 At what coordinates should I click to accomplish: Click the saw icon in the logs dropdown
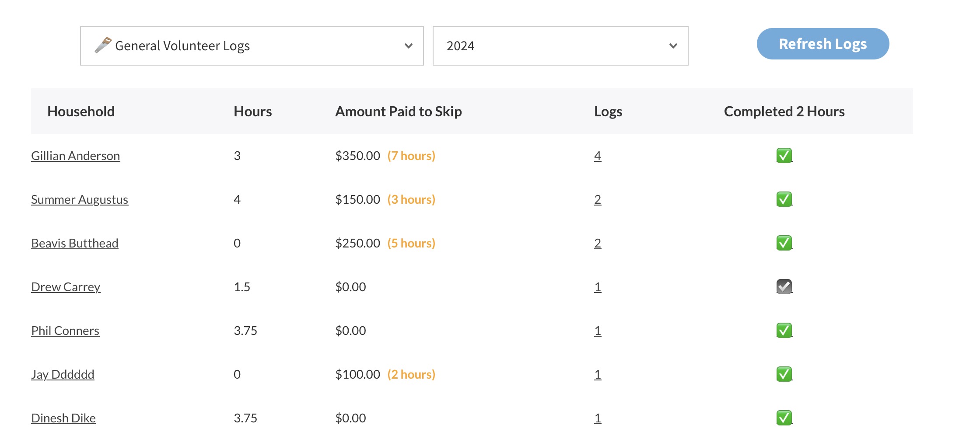[x=103, y=45]
